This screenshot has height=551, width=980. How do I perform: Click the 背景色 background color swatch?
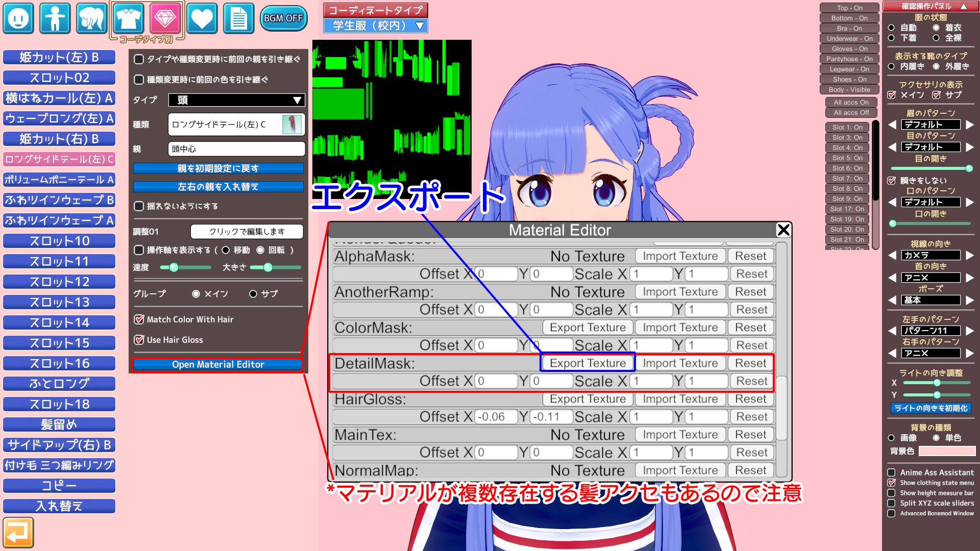pos(947,451)
